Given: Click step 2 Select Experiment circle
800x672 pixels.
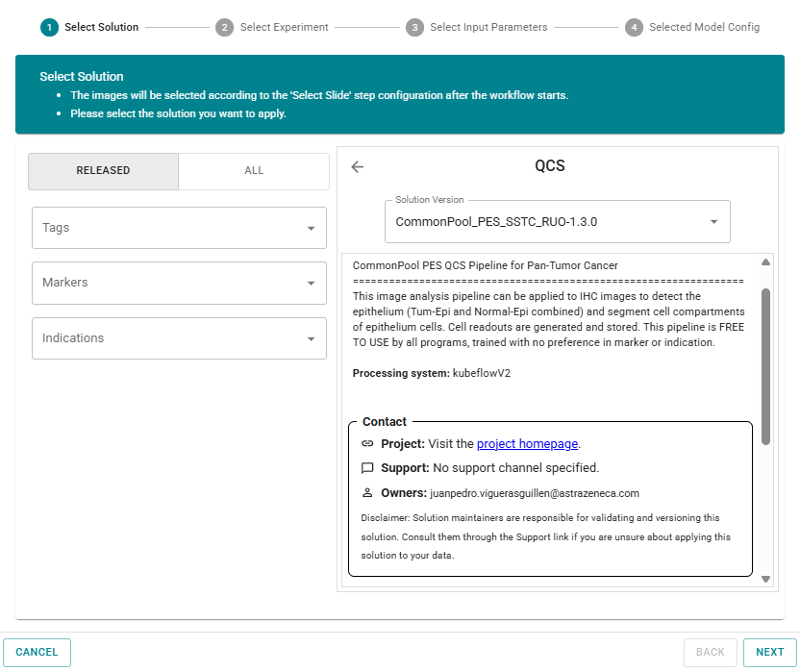Looking at the screenshot, I should pos(224,28).
